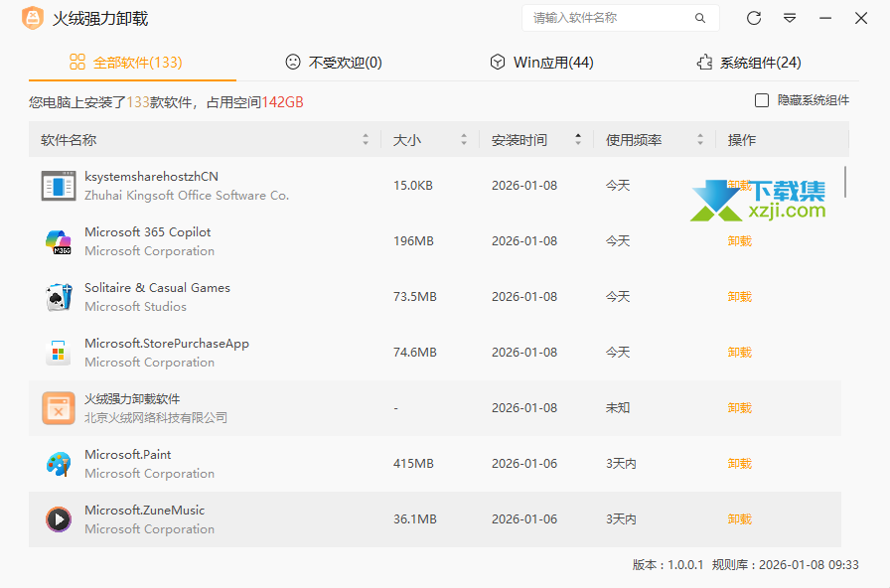This screenshot has width=890, height=588.
Task: Click the Microsoft.StorePurchaseApp icon
Action: tap(59, 353)
